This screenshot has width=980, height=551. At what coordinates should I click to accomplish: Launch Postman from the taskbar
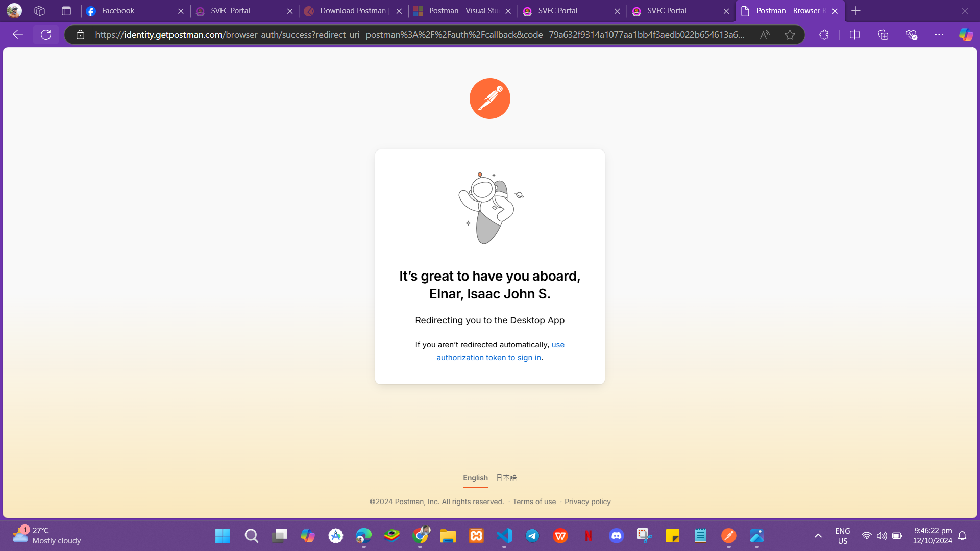click(x=728, y=536)
